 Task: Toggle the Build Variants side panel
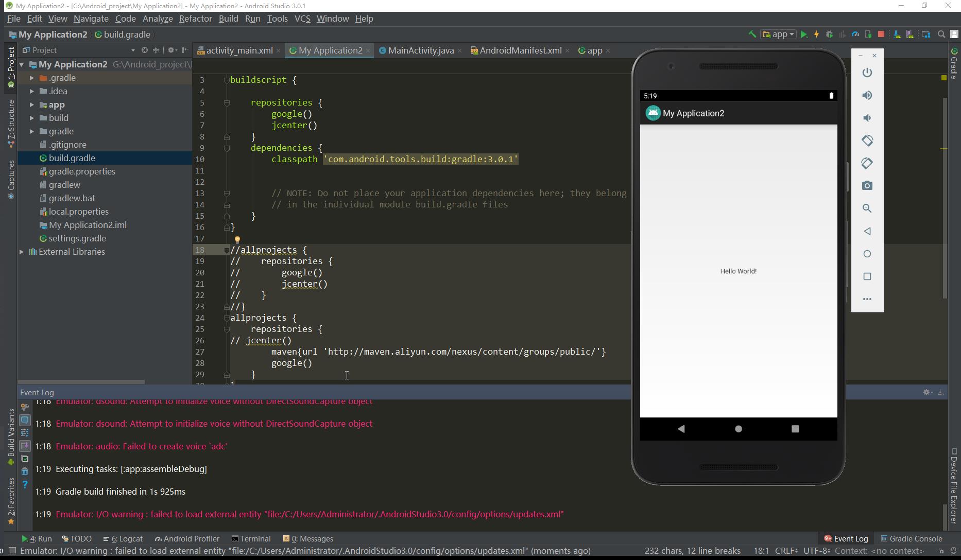coord(11,437)
